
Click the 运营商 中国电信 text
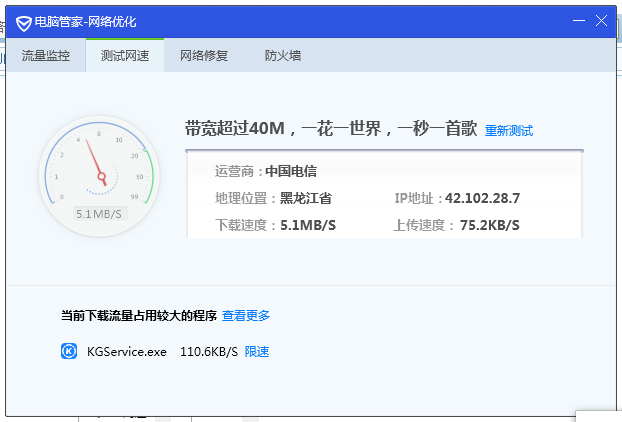tap(266, 171)
